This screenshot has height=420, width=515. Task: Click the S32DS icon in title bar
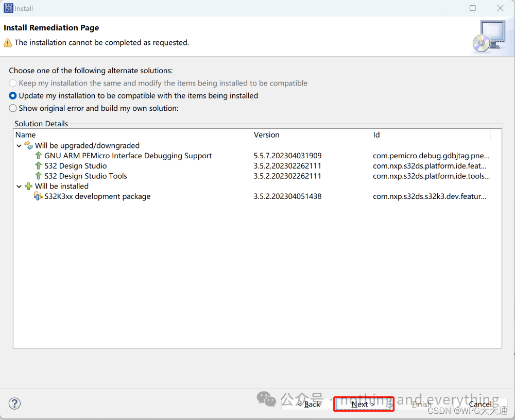coord(9,8)
